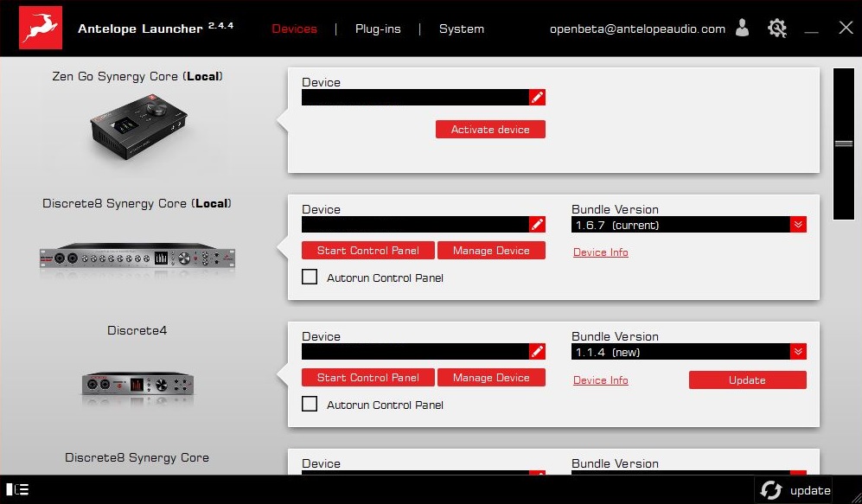The width and height of the screenshot is (862, 504).
Task: Select the Discrete4 device image
Action: [x=137, y=384]
